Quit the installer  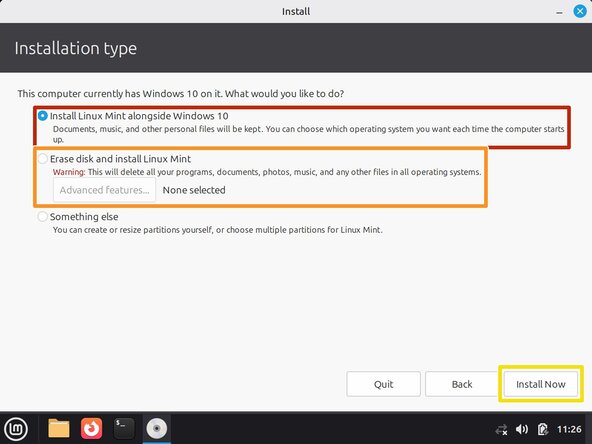(383, 384)
